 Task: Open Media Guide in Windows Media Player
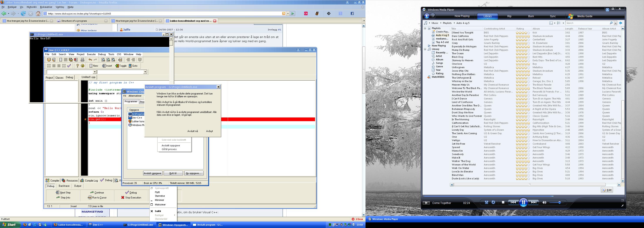point(585,16)
